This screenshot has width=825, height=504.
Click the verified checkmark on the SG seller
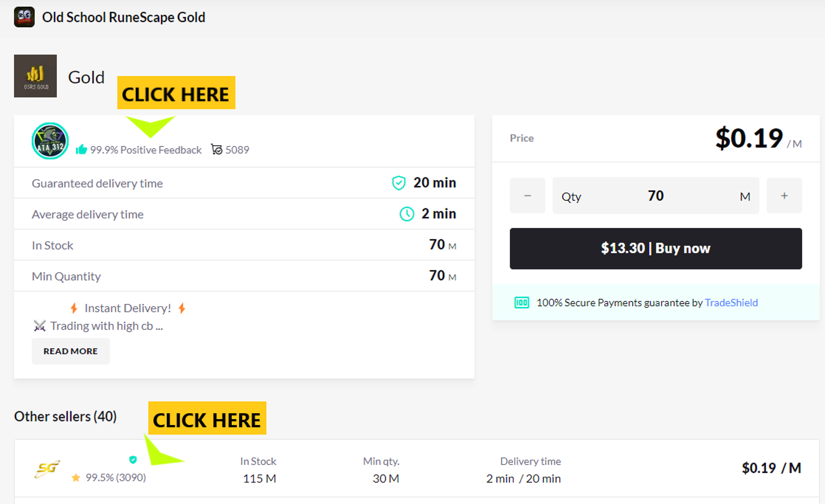click(132, 459)
